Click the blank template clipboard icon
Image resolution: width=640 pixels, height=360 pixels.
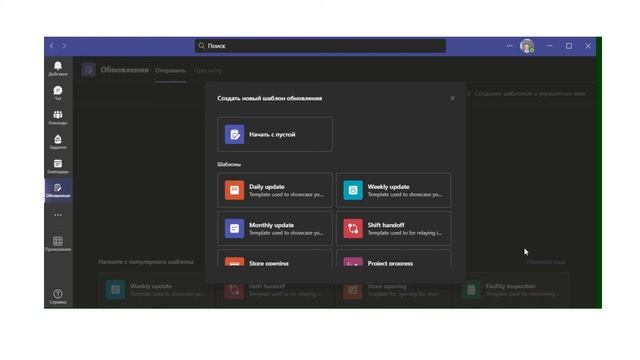[234, 134]
